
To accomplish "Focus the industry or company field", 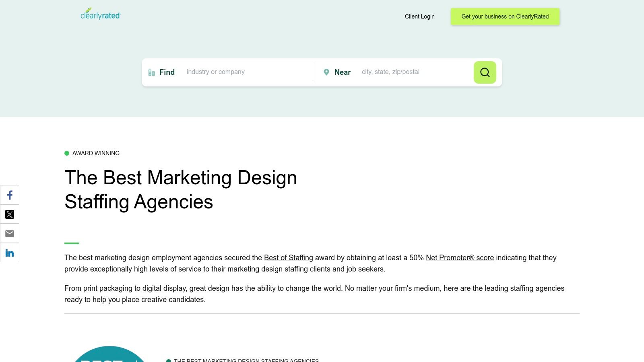I will [x=246, y=72].
